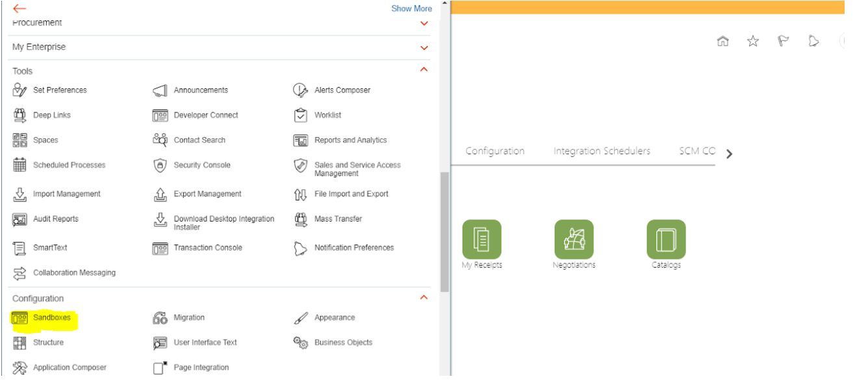This screenshot has width=868, height=381.
Task: Collapse the Tools section
Action: 424,70
